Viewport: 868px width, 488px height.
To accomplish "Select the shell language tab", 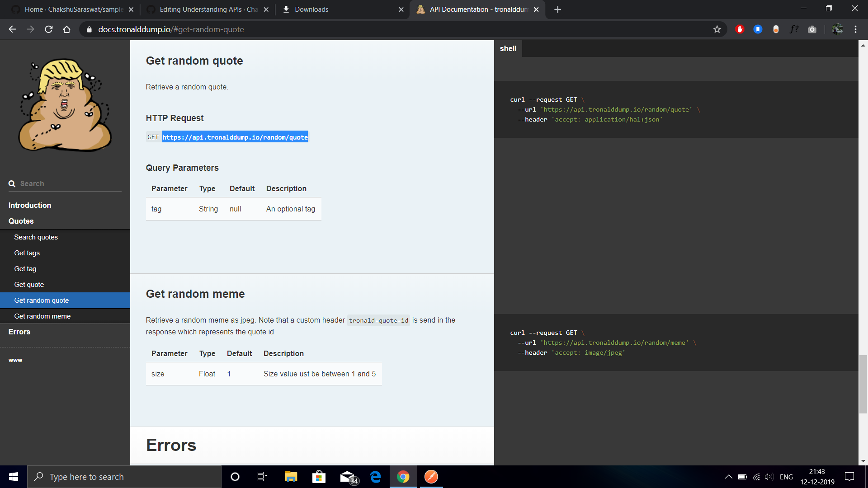I will pos(508,48).
